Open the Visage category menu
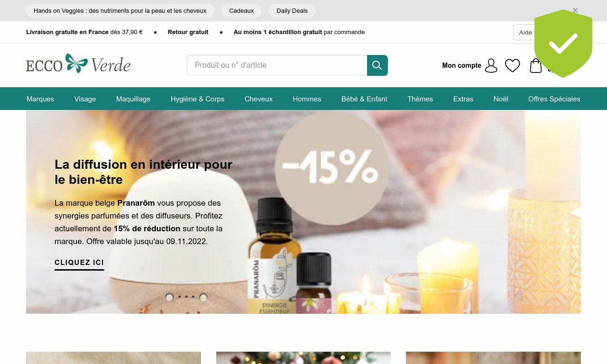 coord(85,99)
